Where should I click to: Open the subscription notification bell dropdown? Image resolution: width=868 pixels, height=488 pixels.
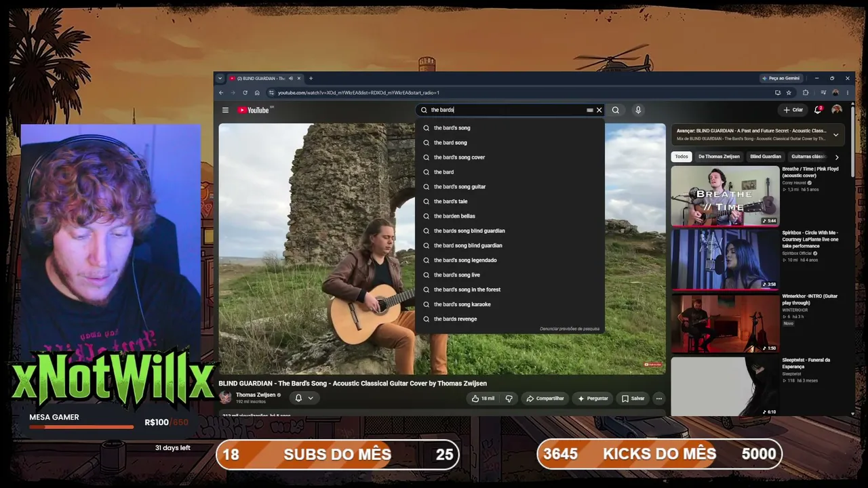304,398
